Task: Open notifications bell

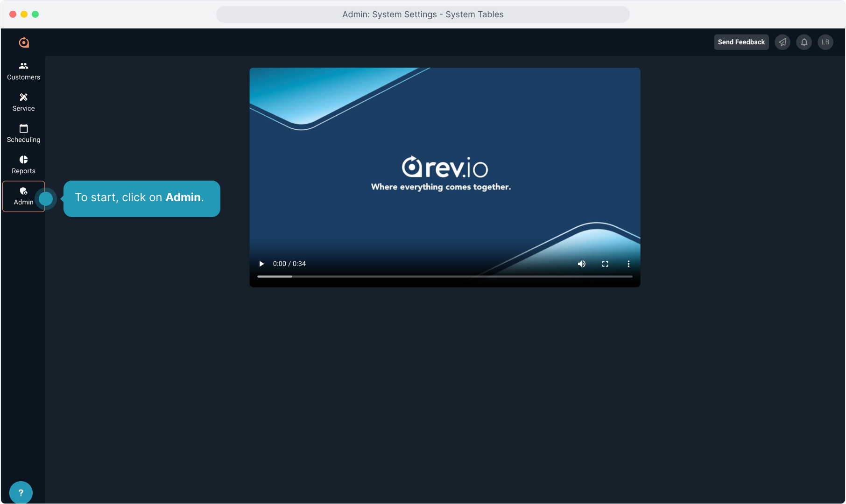Action: (804, 42)
